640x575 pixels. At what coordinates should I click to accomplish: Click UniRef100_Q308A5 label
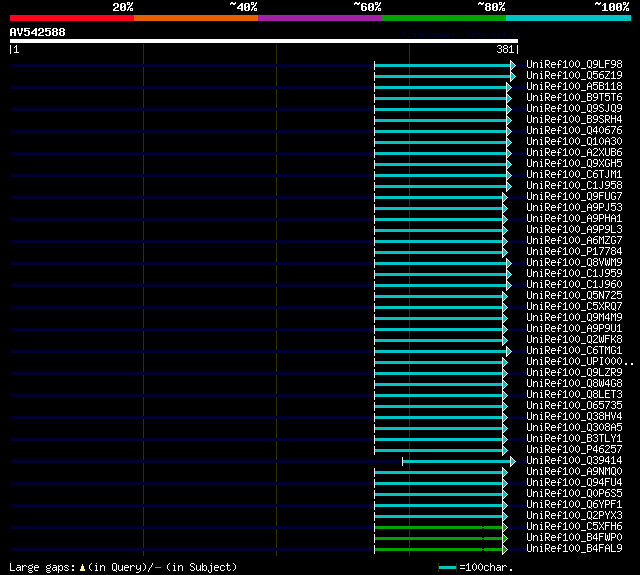[x=574, y=428]
